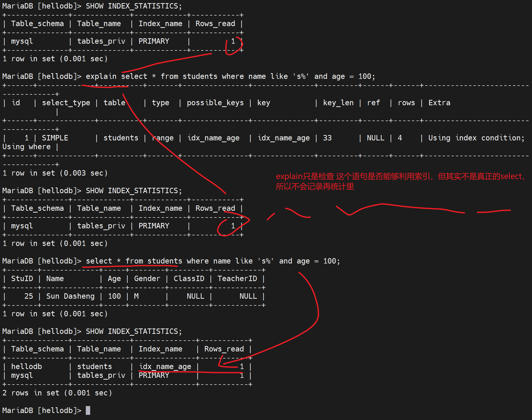The height and width of the screenshot is (420, 532).
Task: Click the 'students' table value in explain row
Action: pos(121,138)
